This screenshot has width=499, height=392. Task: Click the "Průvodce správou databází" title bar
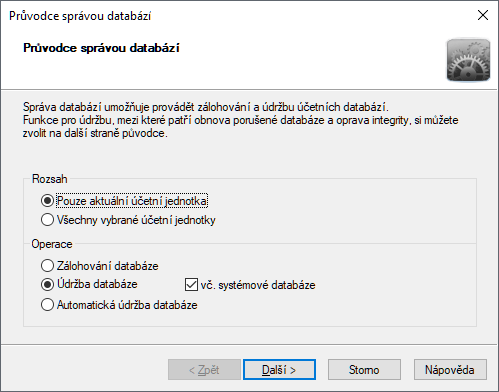(x=80, y=16)
